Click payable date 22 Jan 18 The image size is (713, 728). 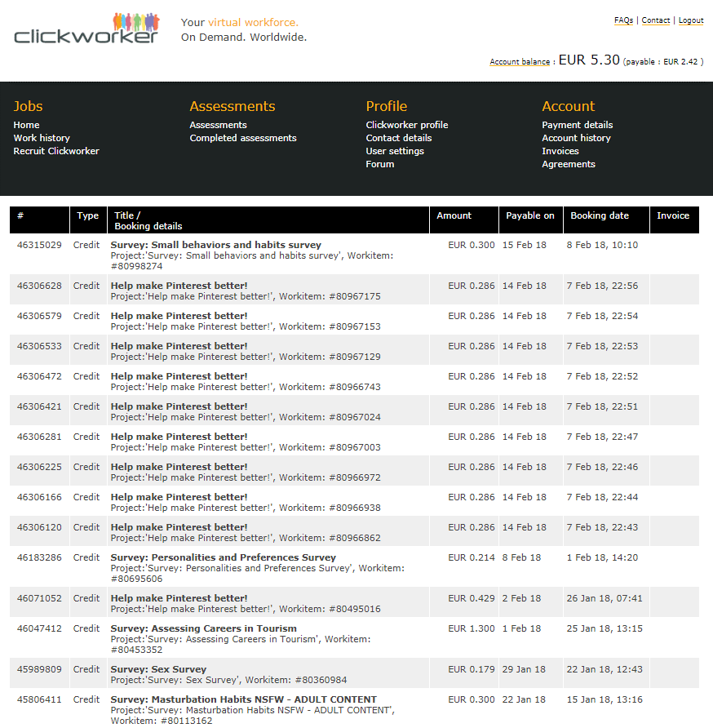(x=524, y=699)
